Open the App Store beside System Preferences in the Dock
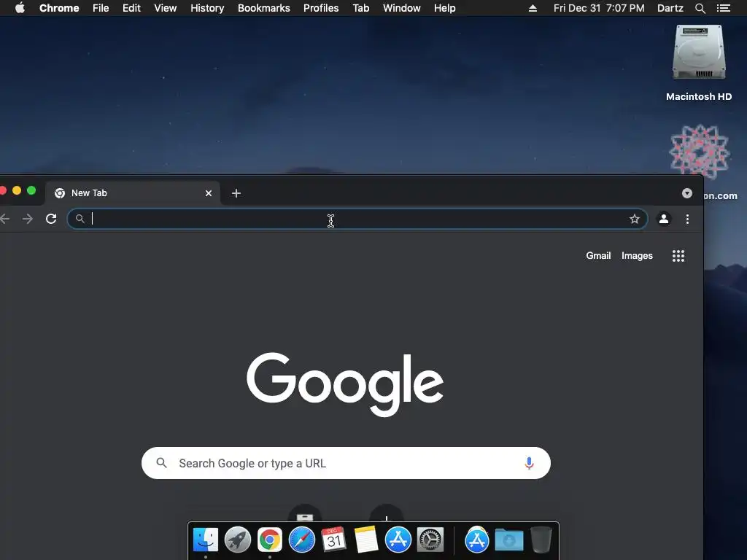Viewport: 747px width, 560px height. point(398,540)
